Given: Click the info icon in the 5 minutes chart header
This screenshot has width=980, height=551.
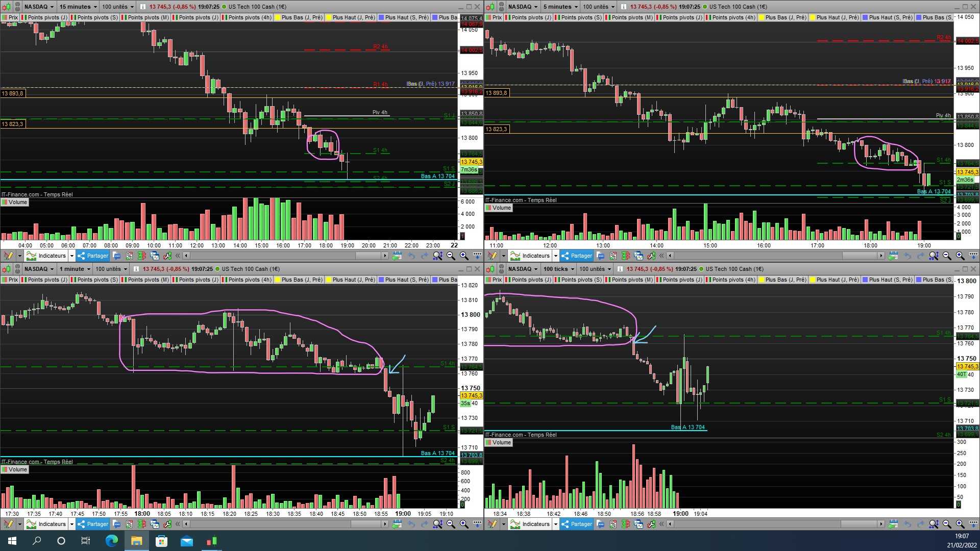Looking at the screenshot, I should pos(623,7).
